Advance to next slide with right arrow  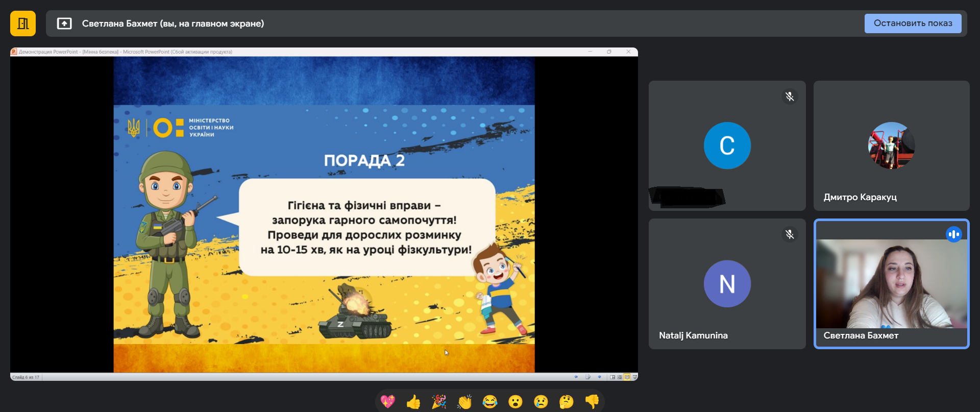599,377
